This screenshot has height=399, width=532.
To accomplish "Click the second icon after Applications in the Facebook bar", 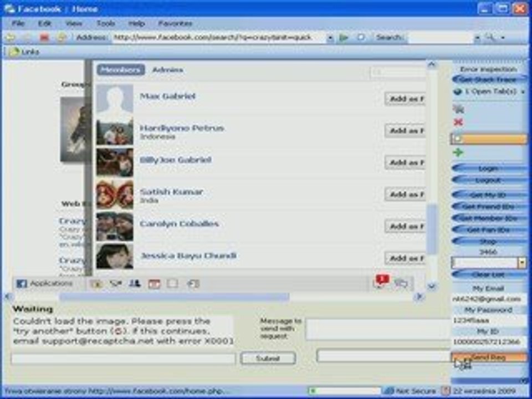I will [116, 284].
